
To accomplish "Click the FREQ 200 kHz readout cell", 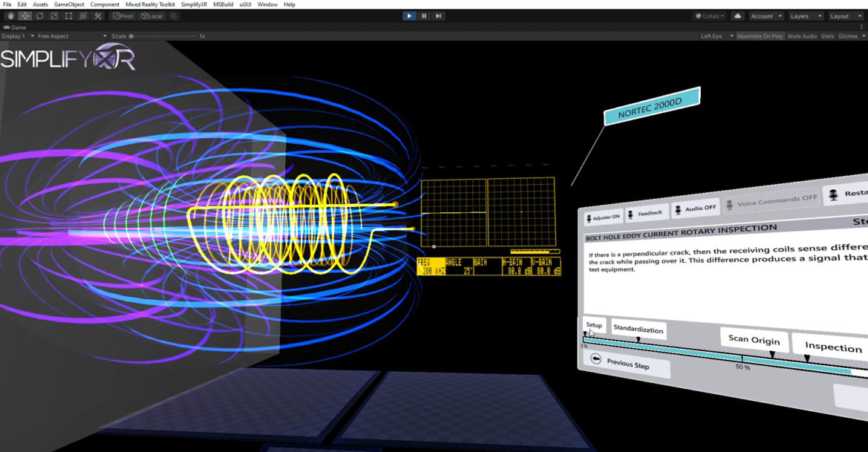I will coord(431,266).
